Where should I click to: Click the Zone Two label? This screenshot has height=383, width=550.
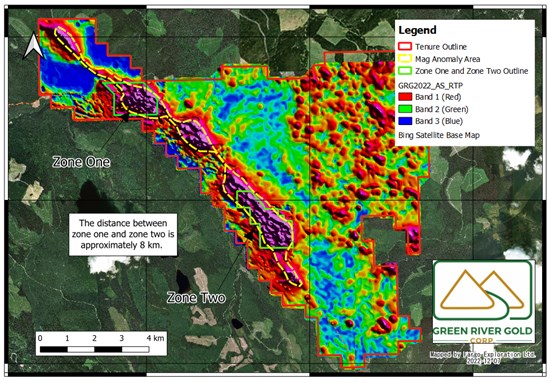[x=196, y=297]
